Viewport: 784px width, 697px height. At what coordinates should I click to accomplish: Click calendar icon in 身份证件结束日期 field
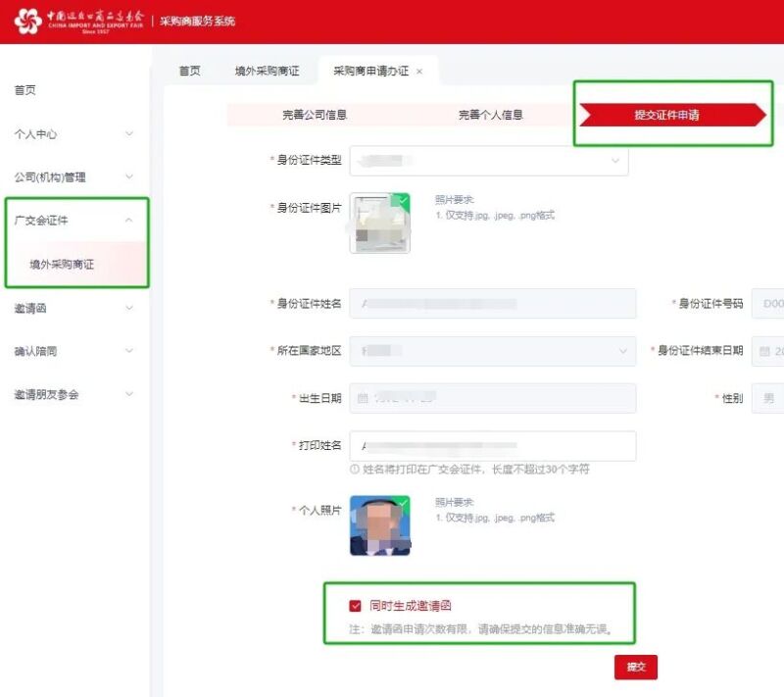[764, 351]
